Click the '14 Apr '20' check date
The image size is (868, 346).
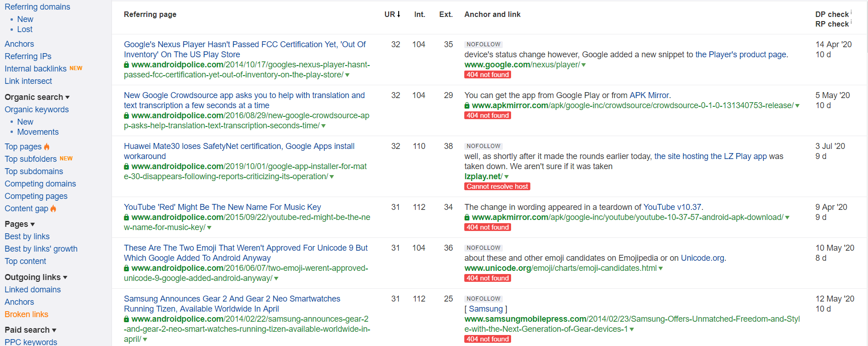tap(834, 44)
